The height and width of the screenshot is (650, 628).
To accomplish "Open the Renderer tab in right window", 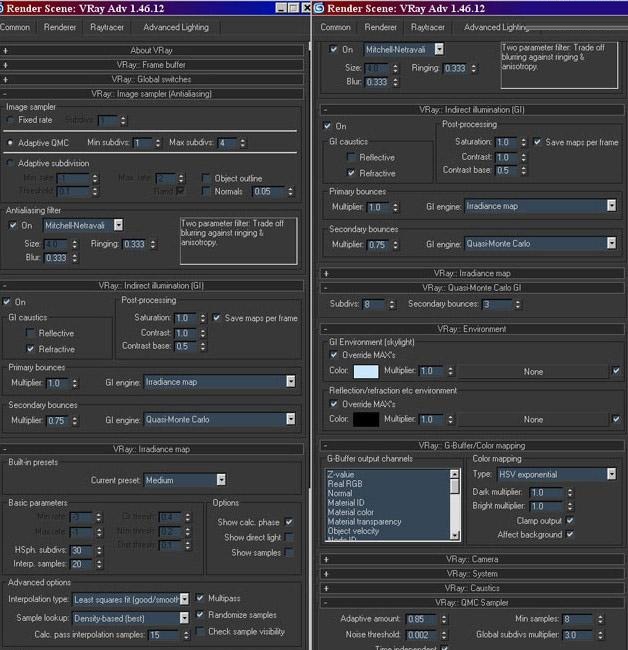I will (381, 27).
